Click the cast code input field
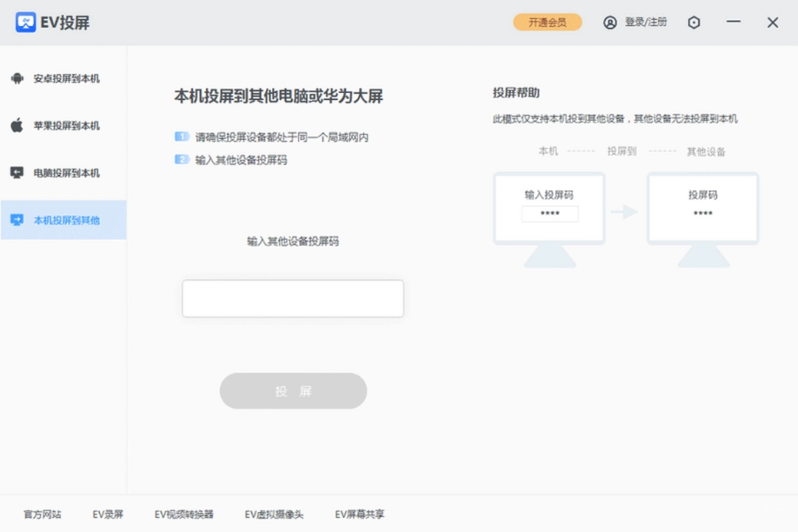798x532 pixels. coord(293,298)
